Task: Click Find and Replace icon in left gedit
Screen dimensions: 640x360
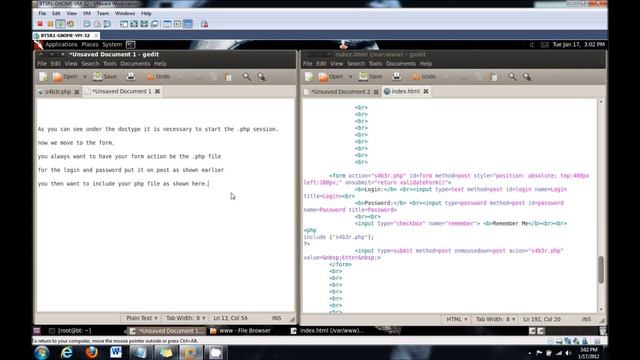Action: 262,76
